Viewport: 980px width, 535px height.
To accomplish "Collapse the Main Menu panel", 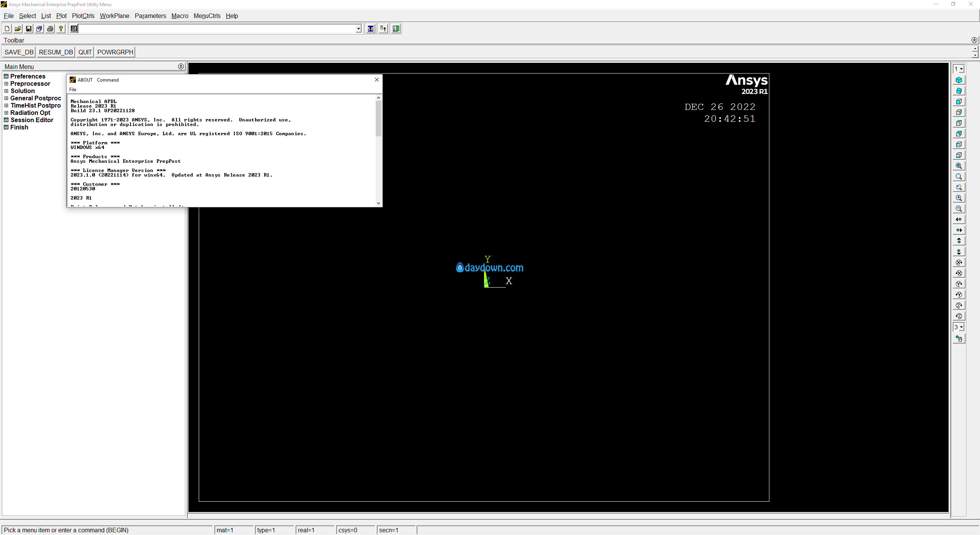I will 181,67.
